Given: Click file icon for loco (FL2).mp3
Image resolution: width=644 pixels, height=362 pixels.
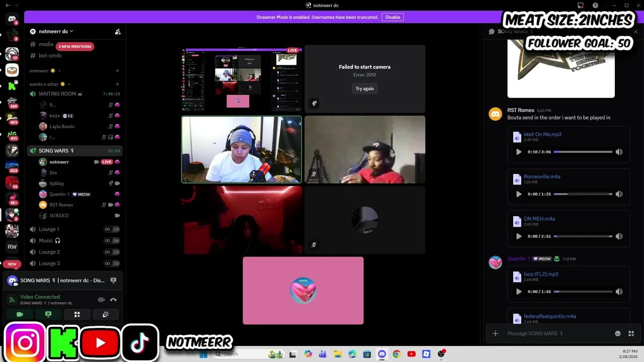Looking at the screenshot, I should tap(517, 277).
